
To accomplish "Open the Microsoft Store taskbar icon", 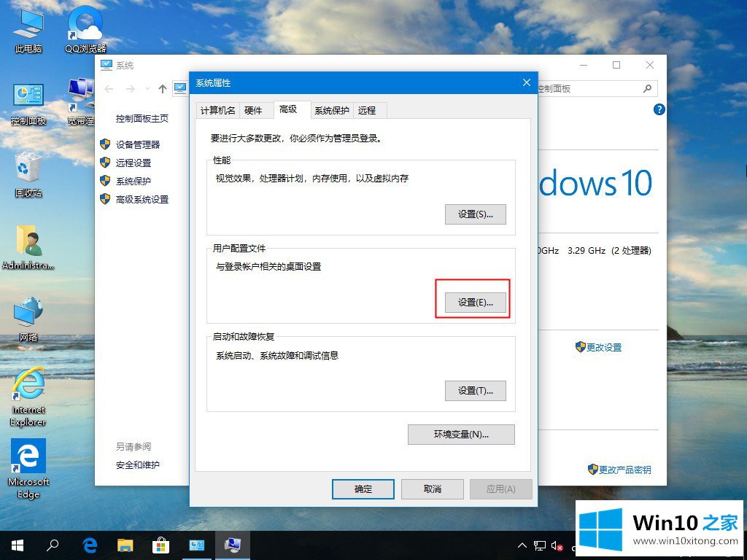I will click(160, 545).
